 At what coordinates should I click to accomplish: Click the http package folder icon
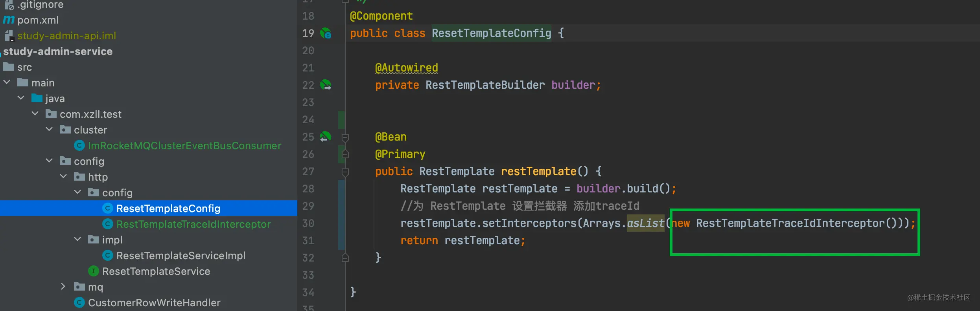tap(79, 177)
